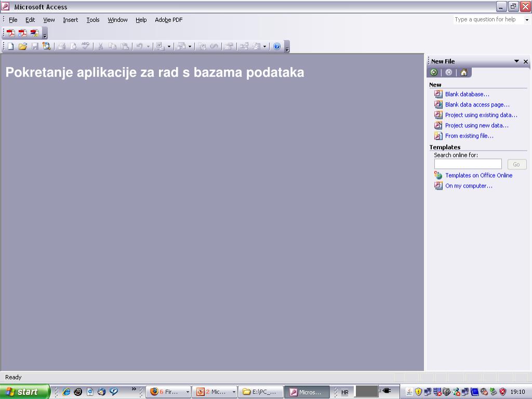Click the On my computer link

coord(469,186)
